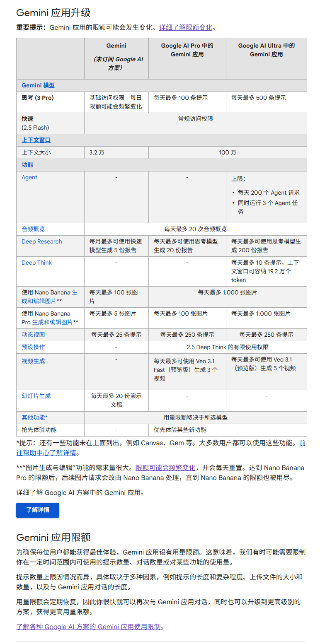Click the 抢先体验功能 row label
Image resolution: width=320 pixels, height=644 pixels.
[39, 430]
